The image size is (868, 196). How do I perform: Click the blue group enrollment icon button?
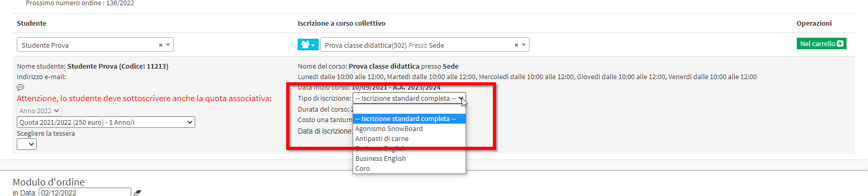tap(308, 45)
